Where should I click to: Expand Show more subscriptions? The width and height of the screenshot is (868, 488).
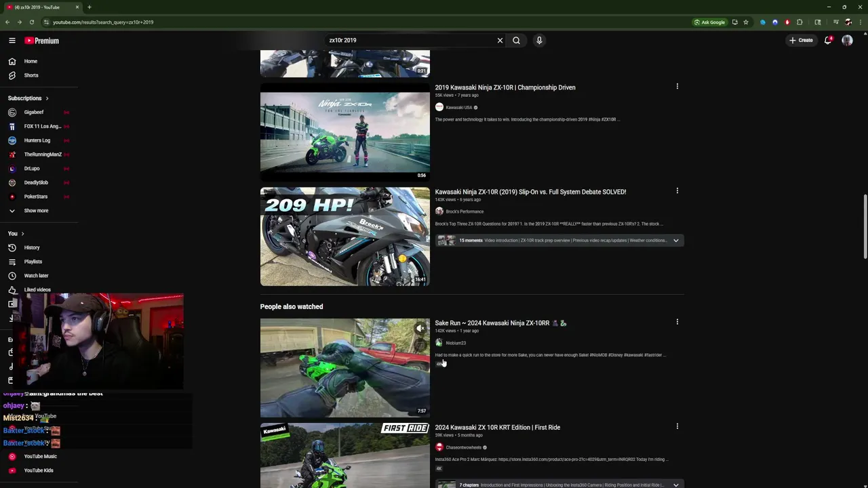tap(36, 211)
